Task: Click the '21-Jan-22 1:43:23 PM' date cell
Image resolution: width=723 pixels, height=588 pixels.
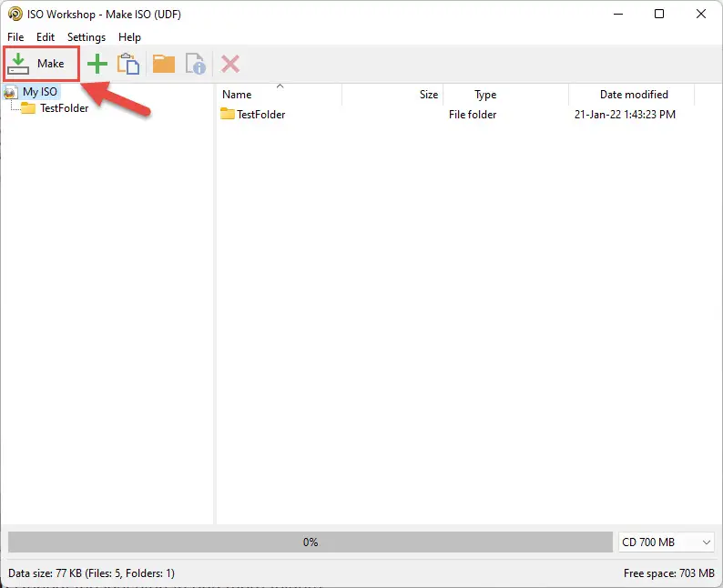Action: click(x=625, y=115)
